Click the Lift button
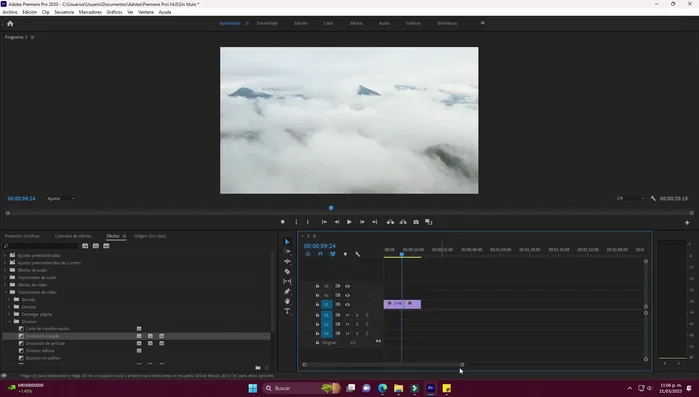699x397 pixels. click(391, 222)
